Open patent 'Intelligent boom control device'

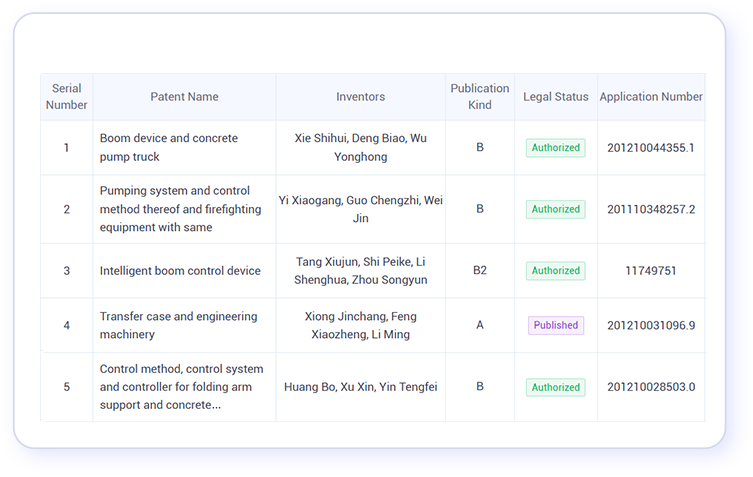(180, 271)
